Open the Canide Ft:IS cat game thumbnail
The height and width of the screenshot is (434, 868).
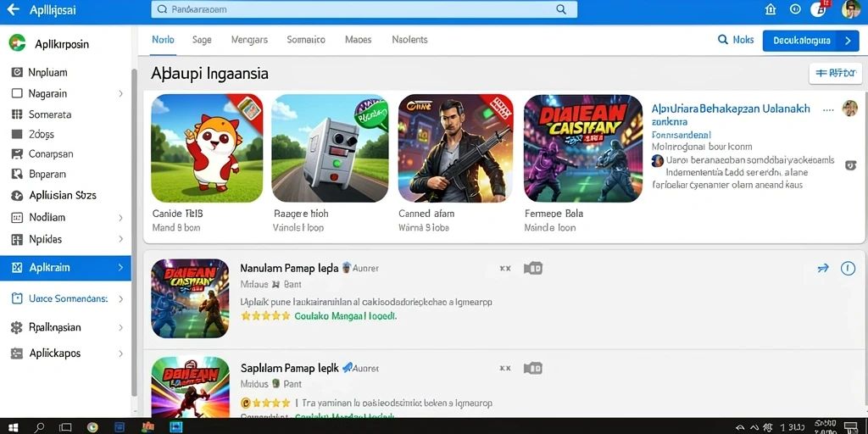point(207,147)
